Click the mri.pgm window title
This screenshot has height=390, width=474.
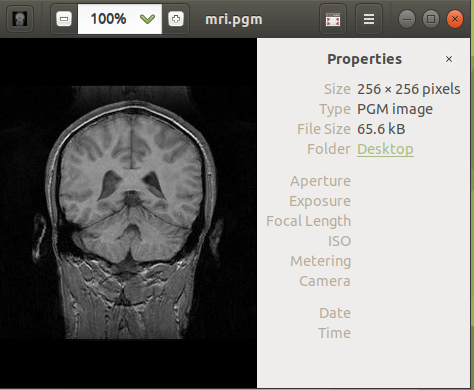click(234, 19)
